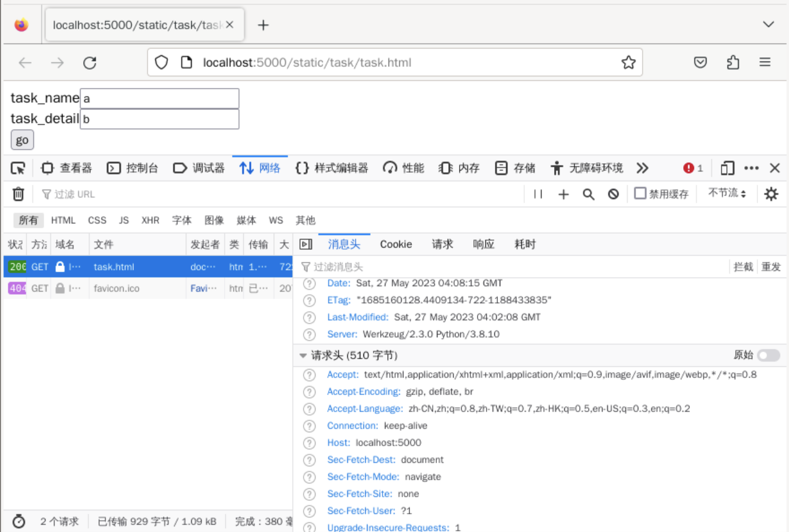Click the Firefox logo icon
The image size is (789, 532).
pos(22,25)
